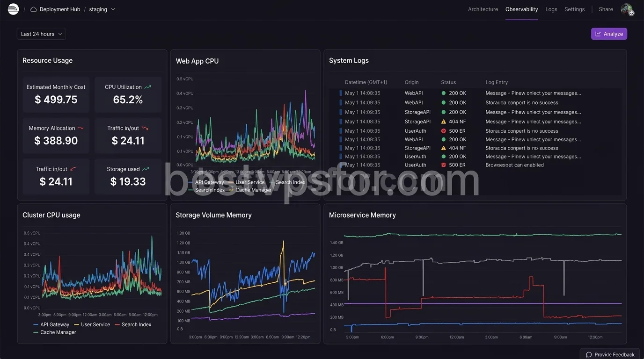
Task: Open the Last 24 hours dropdown
Action: point(41,33)
